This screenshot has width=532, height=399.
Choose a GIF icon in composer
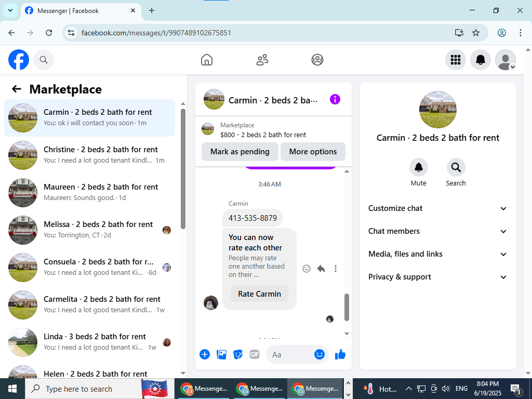(255, 354)
